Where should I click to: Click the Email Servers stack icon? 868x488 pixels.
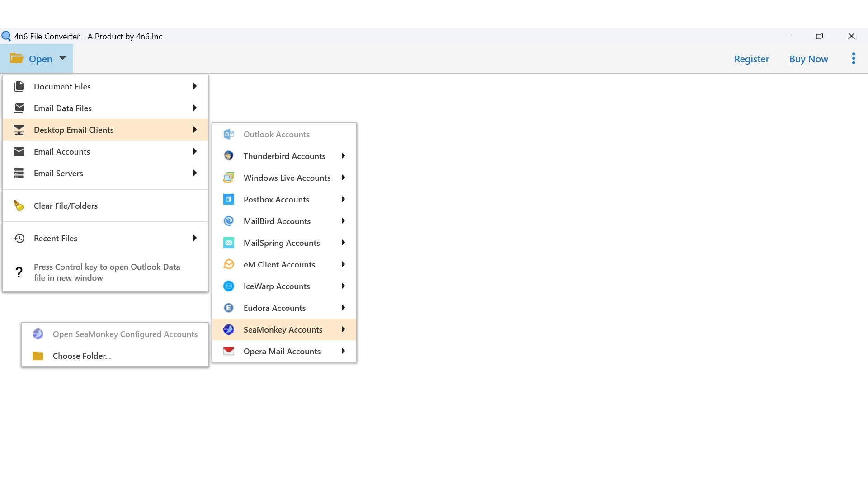click(x=19, y=173)
